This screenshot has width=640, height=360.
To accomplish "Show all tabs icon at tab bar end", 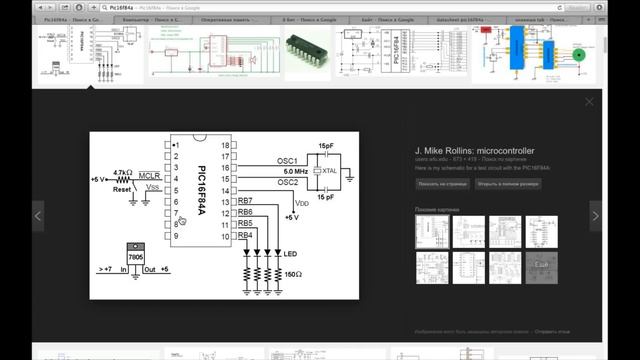I will click(601, 20).
